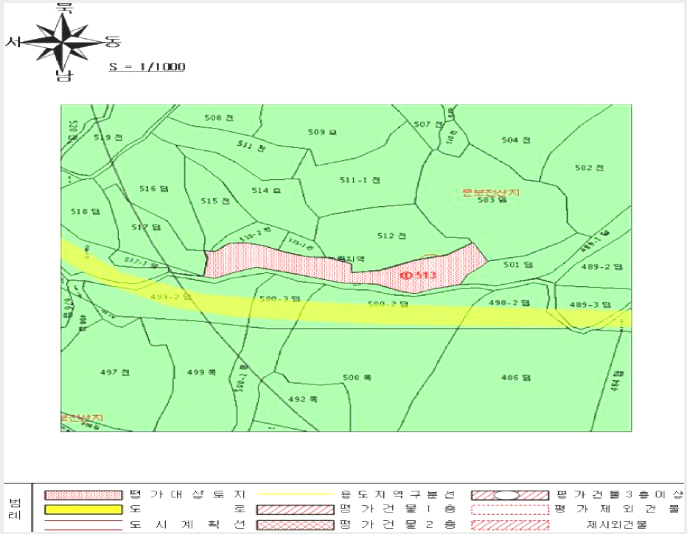The height and width of the screenshot is (534, 687).
Task: Click parcel label 492 목
Action: [x=303, y=399]
